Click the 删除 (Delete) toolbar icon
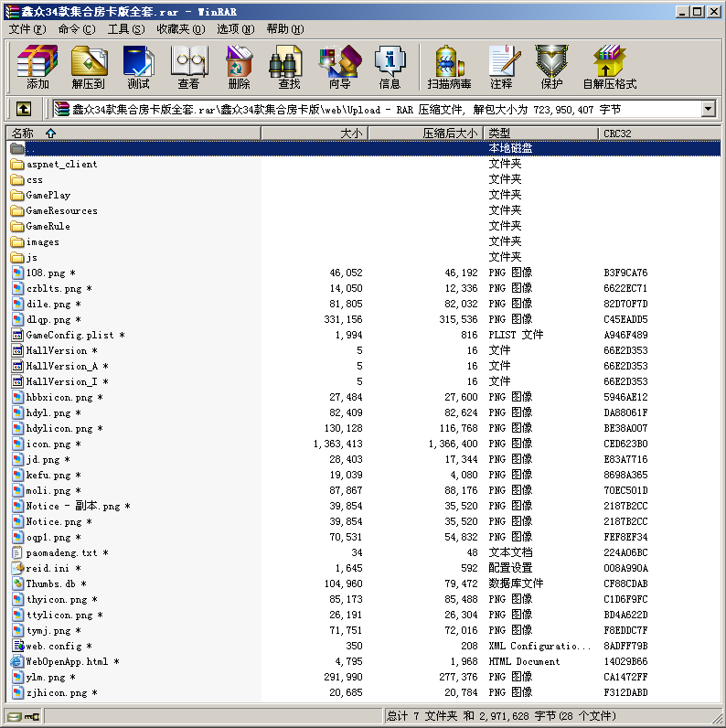 tap(239, 68)
